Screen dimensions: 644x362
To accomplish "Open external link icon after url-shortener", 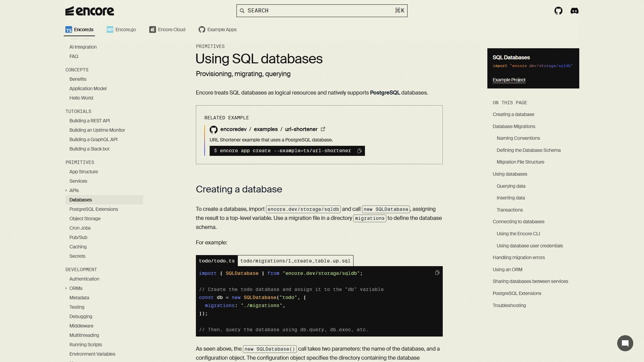I will click(x=323, y=129).
